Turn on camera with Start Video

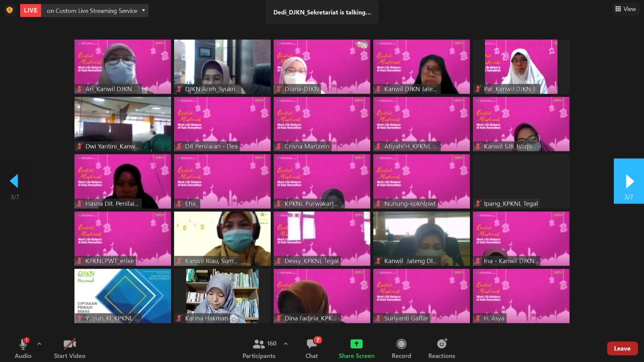69,348
